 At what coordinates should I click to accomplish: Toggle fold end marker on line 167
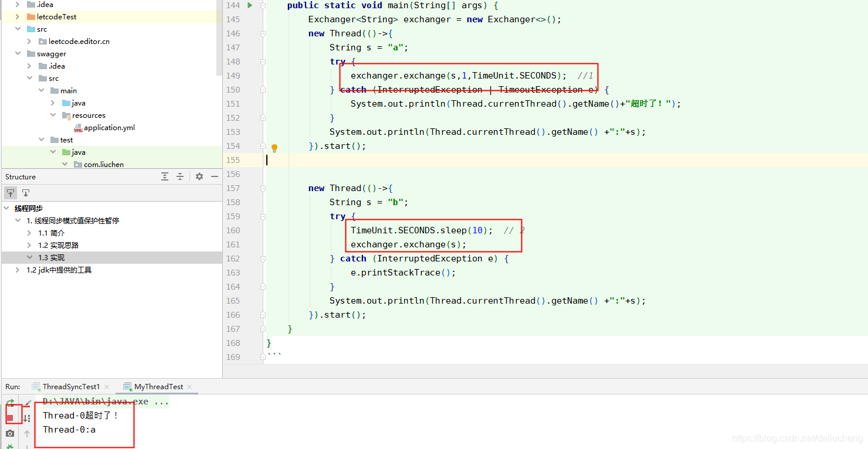tap(263, 329)
